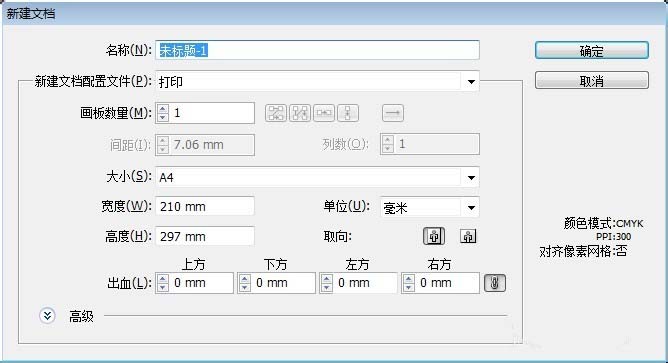Click the 宽度 width field showing 210 mm

205,207
